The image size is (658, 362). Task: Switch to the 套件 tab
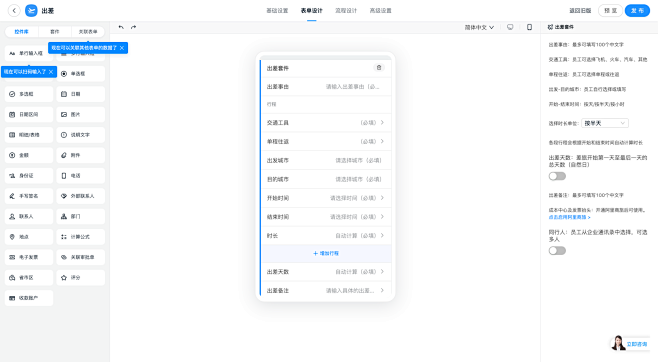coord(55,31)
